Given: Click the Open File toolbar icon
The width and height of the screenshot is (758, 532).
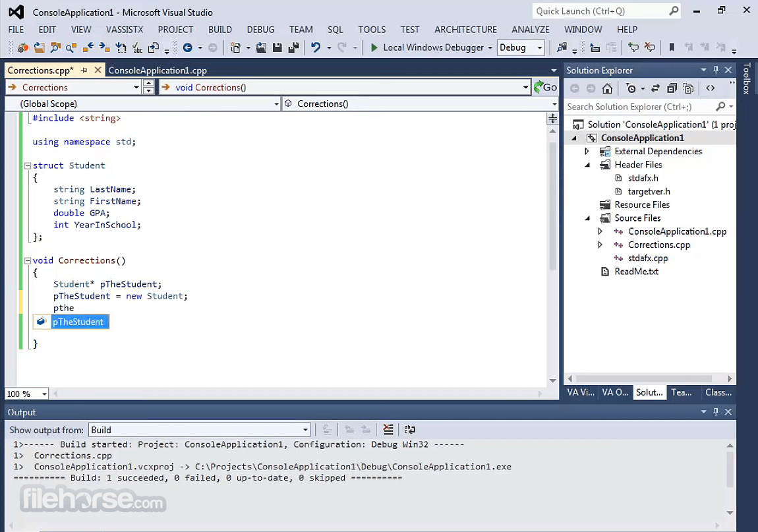Looking at the screenshot, I should pos(261,47).
